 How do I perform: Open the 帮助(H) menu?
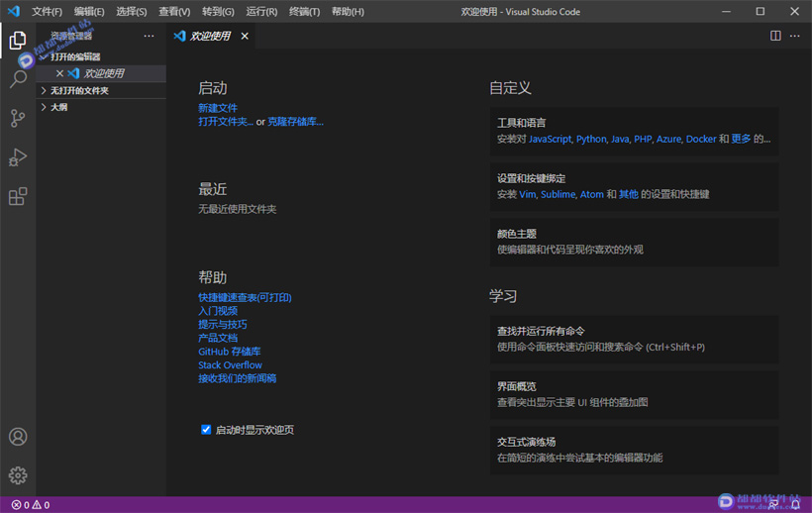tap(348, 11)
